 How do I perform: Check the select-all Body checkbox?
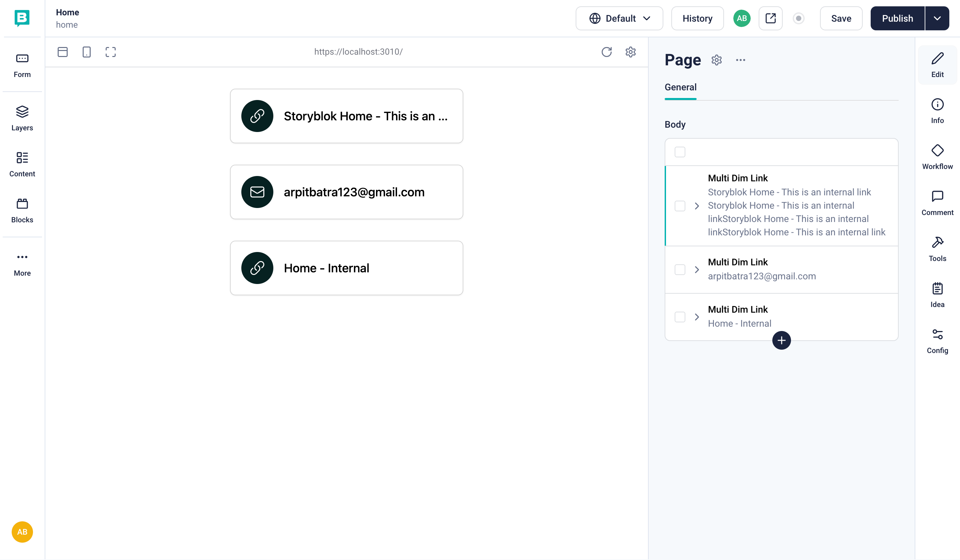tap(680, 152)
